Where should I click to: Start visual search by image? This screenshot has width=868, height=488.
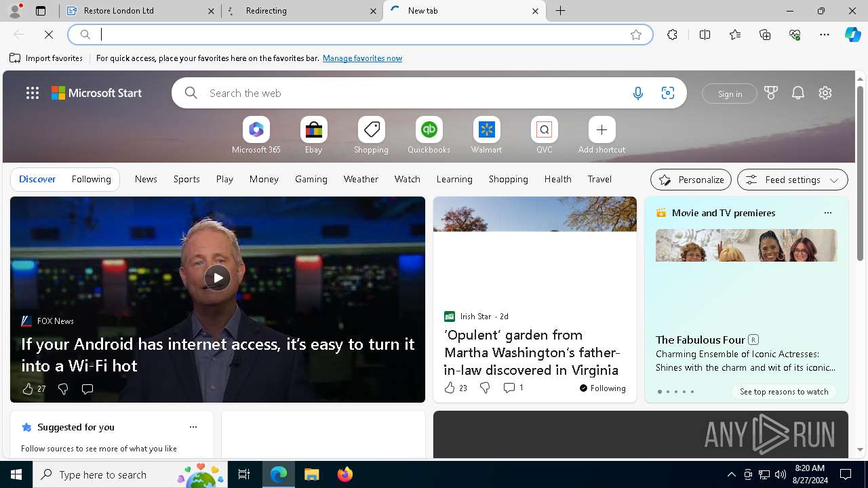click(x=668, y=94)
